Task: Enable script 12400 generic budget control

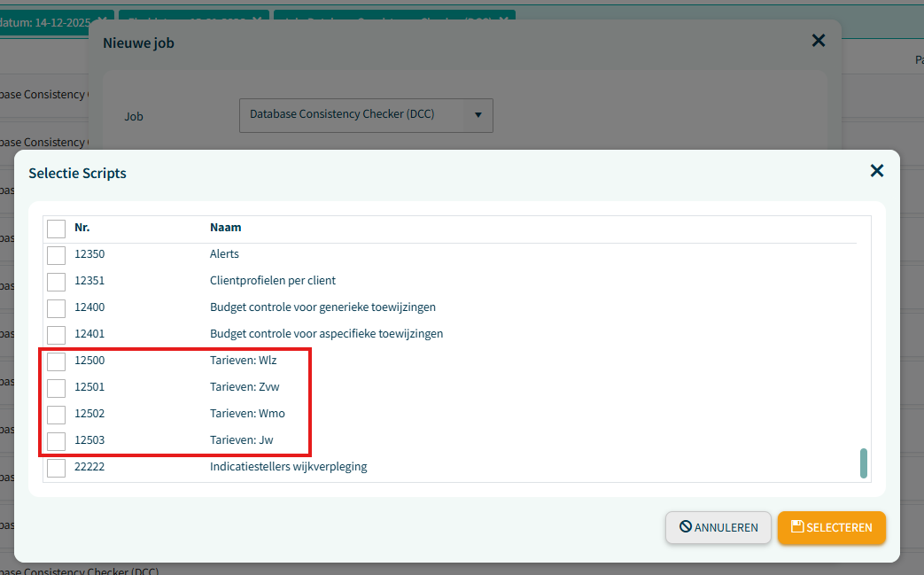Action: (x=57, y=308)
